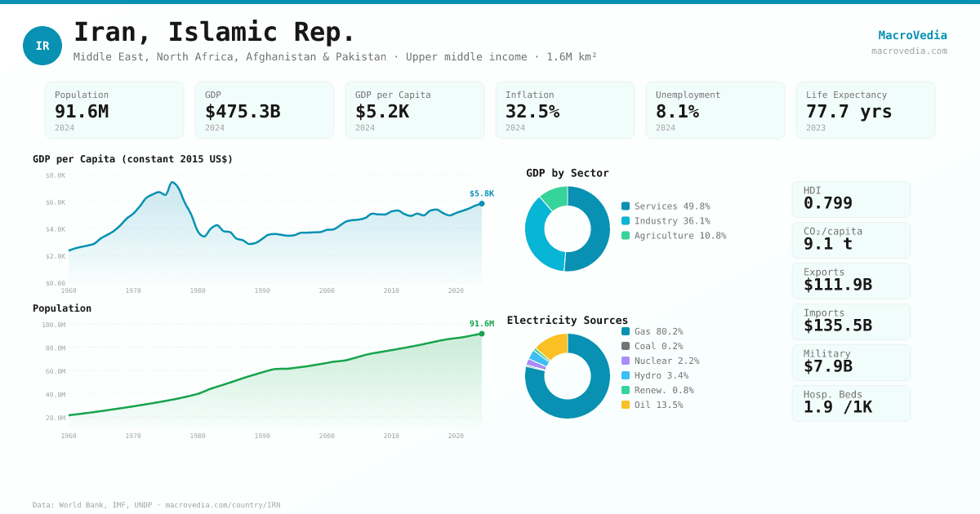Select the Military $7.9B card

pyautogui.click(x=851, y=362)
